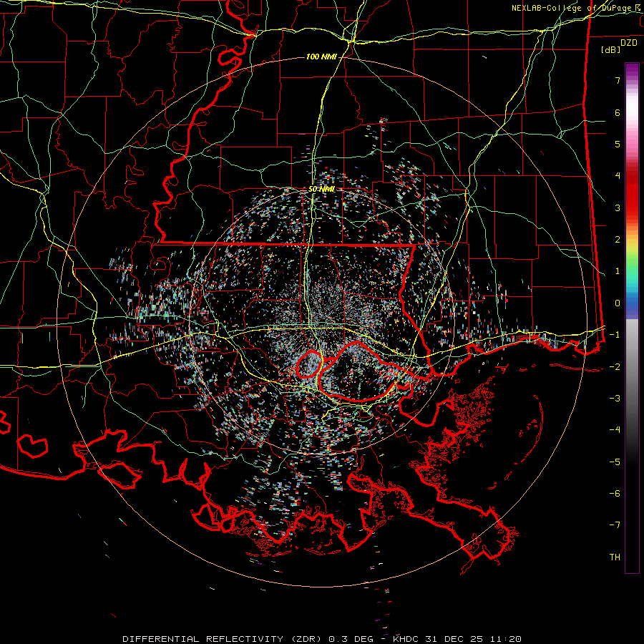This screenshot has height=644, width=644.
Task: Click the "3" value on the color scale
Action: pos(618,208)
